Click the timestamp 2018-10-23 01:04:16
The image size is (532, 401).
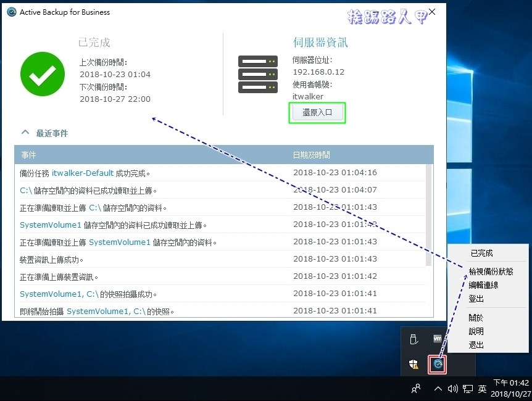tap(335, 173)
